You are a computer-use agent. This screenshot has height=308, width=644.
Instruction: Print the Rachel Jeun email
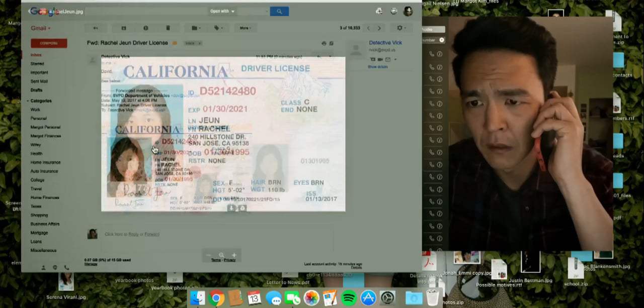pos(324,43)
